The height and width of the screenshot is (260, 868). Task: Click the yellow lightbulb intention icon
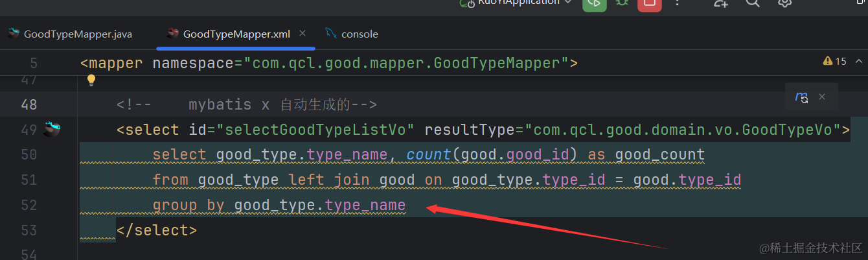point(91,80)
